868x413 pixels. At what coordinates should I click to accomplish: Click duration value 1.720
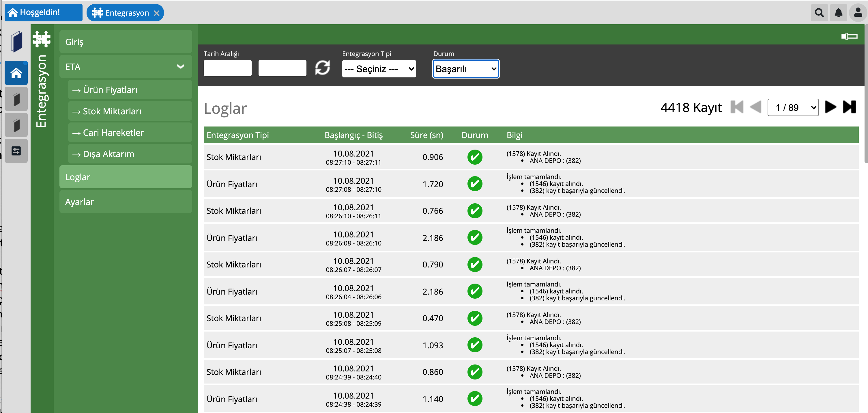[433, 184]
